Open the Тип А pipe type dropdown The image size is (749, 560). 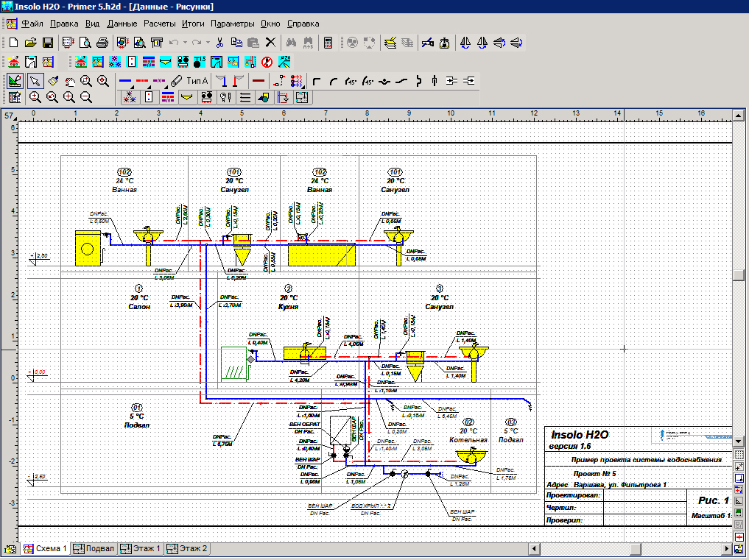click(x=197, y=81)
